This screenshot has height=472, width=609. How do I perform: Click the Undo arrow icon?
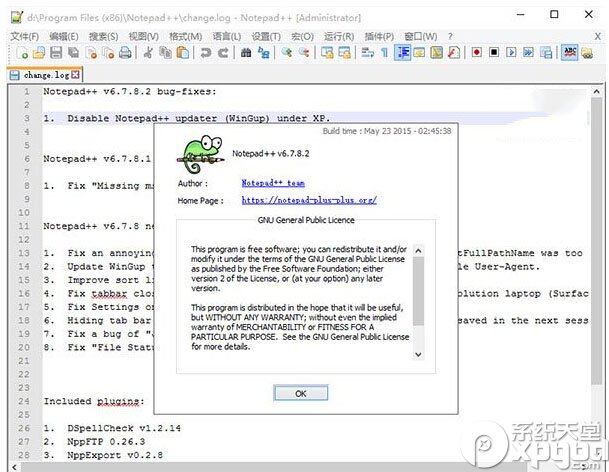pos(205,52)
